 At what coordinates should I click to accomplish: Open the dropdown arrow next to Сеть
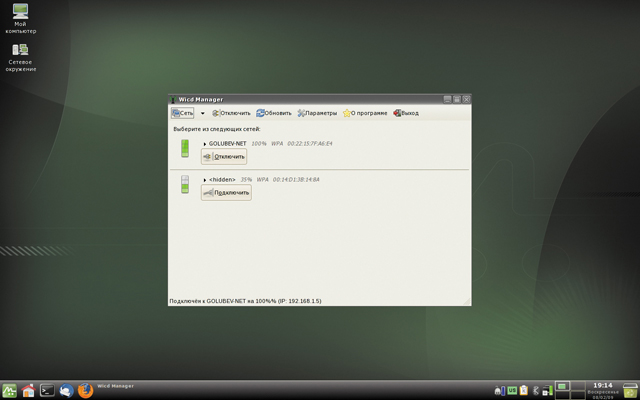202,113
